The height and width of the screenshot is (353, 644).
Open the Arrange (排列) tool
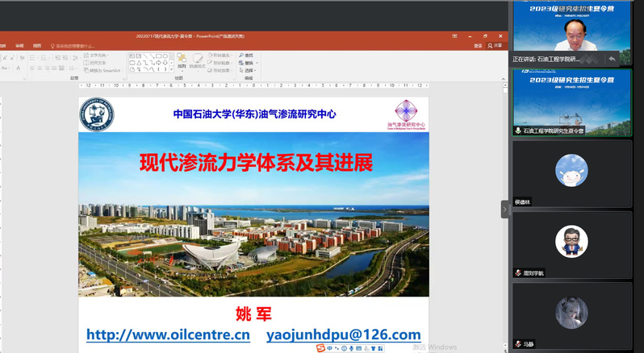point(182,62)
